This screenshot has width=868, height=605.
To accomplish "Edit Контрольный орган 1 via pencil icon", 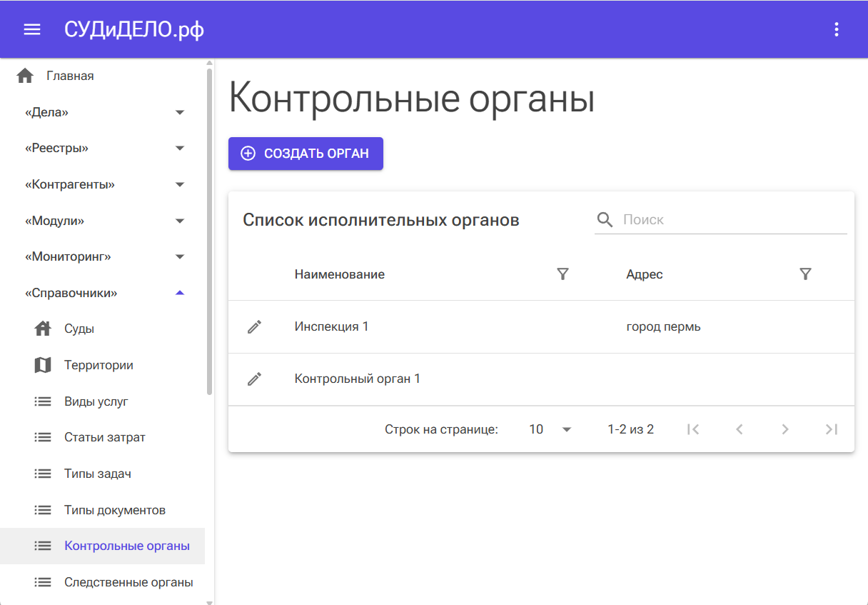I will tap(255, 379).
